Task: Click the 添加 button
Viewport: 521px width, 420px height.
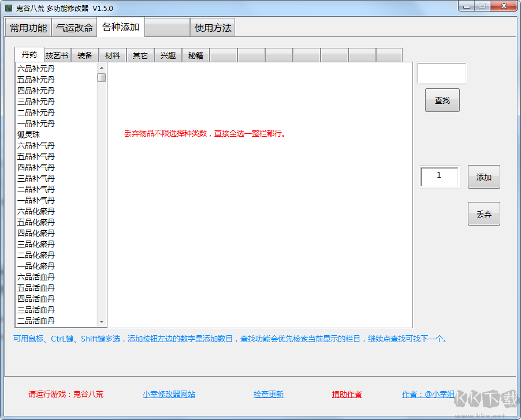Action: (484, 177)
